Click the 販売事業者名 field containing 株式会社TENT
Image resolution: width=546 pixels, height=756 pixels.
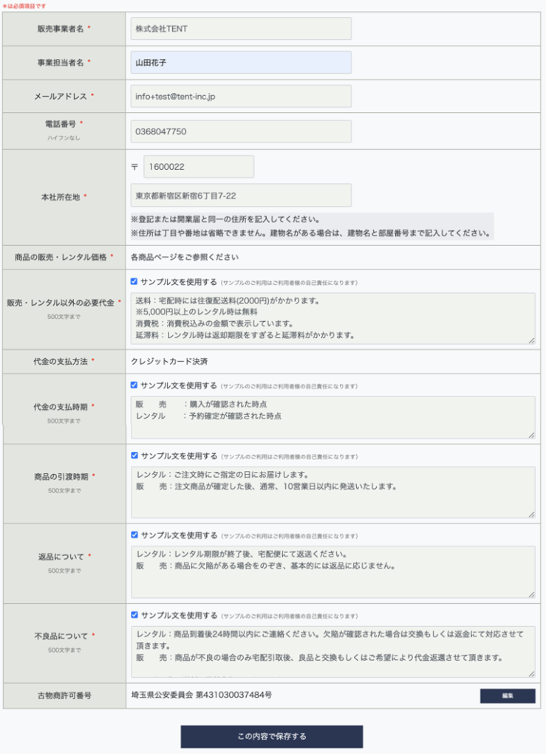point(241,29)
